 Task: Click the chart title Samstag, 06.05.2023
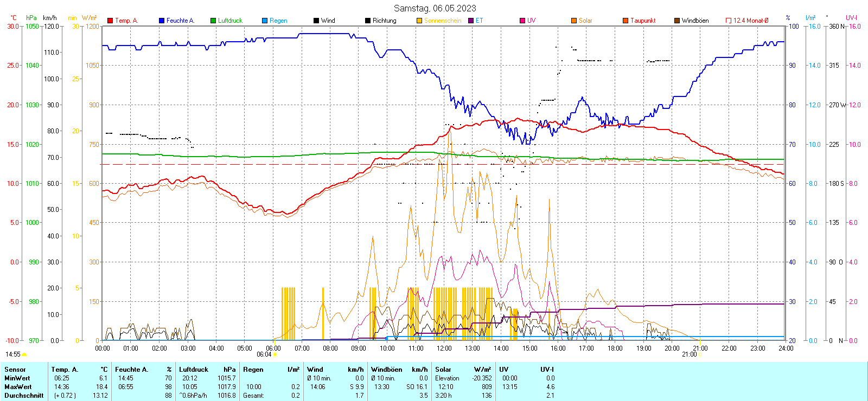click(435, 8)
